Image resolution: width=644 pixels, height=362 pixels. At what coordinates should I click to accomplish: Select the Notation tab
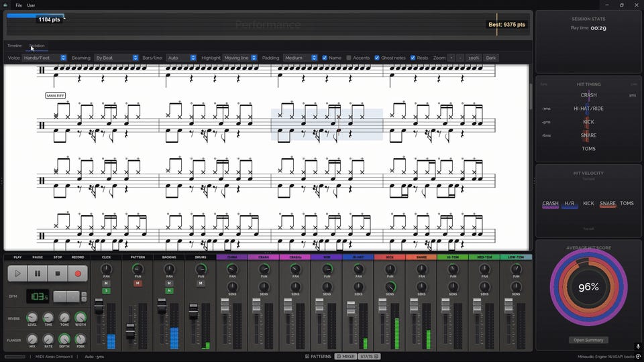click(x=37, y=46)
